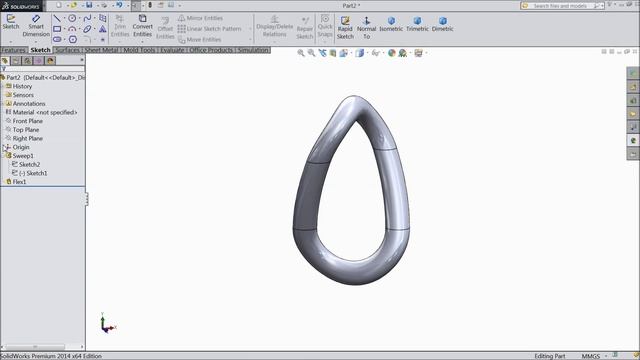The image size is (640, 360).
Task: Open the Display Style cube icon
Action: 359,53
